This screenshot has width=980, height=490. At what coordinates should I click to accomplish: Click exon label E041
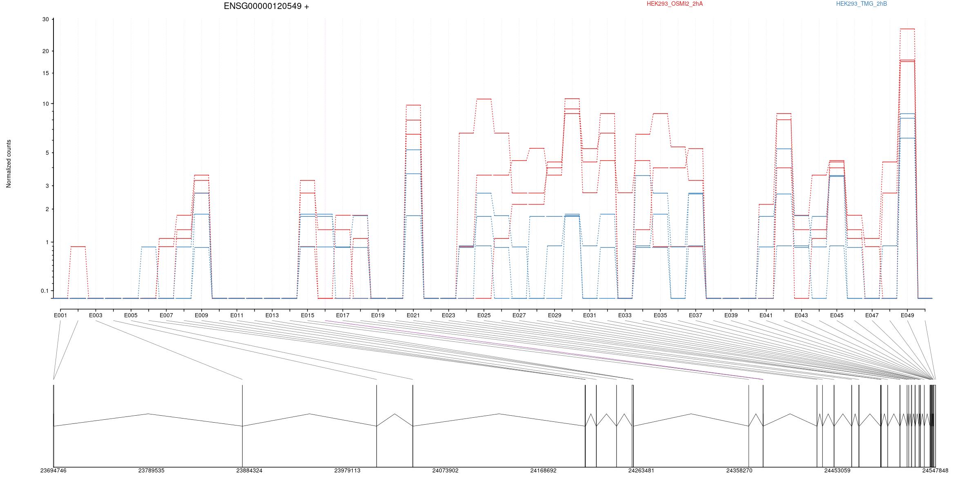point(766,315)
